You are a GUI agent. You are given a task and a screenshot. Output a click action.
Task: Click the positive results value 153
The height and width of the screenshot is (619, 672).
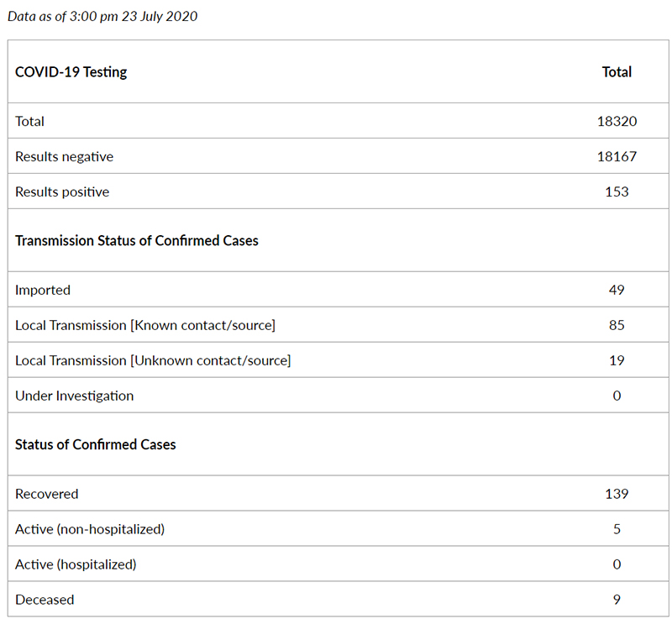617,191
